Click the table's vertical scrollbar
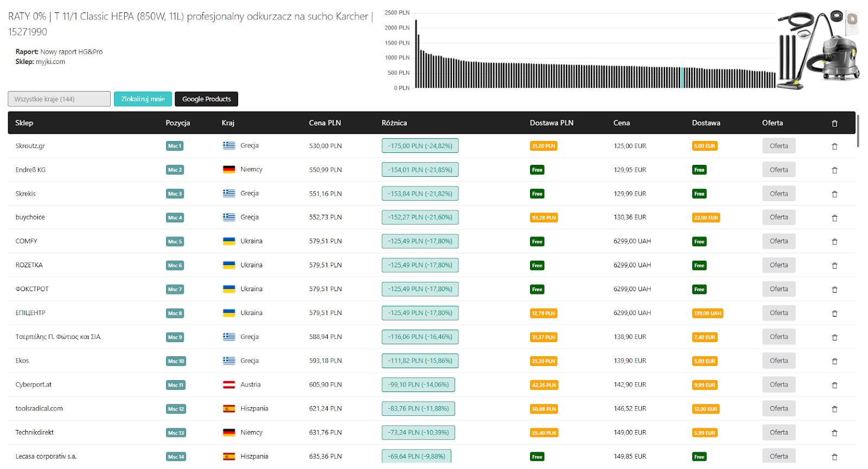 pos(858,130)
